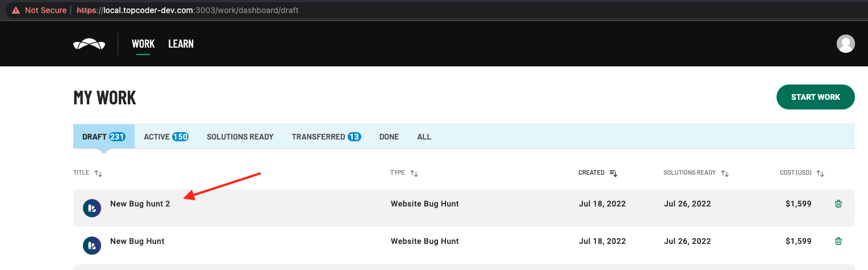Switch to the ALL tab
Image resolution: width=868 pixels, height=270 pixels.
[424, 137]
